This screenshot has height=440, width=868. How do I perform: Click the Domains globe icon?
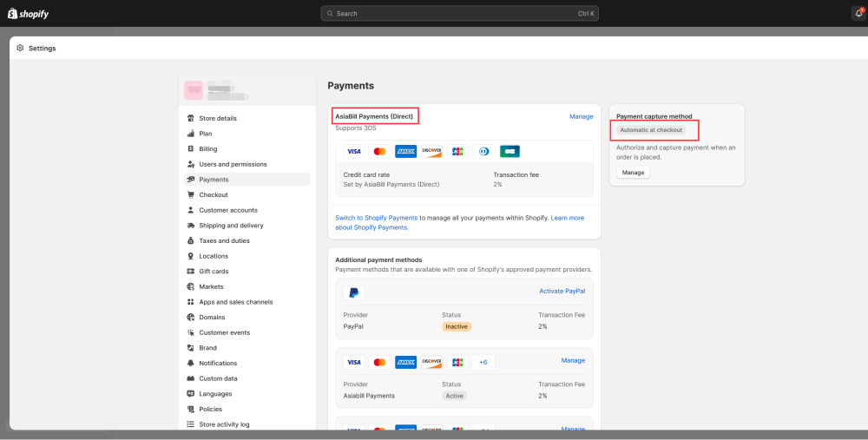(x=191, y=317)
